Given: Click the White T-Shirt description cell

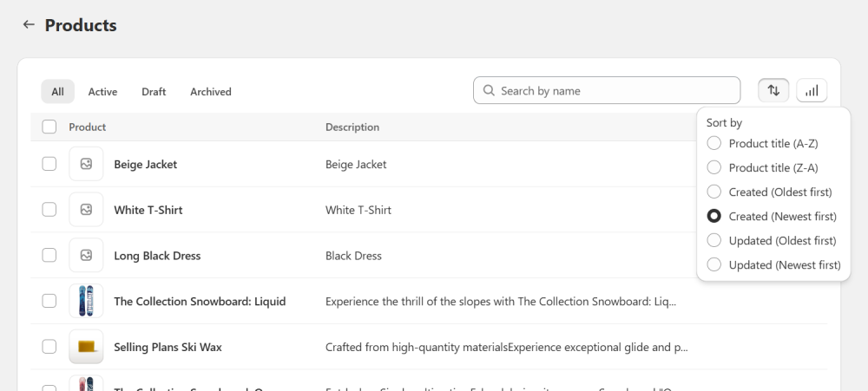Looking at the screenshot, I should (358, 210).
